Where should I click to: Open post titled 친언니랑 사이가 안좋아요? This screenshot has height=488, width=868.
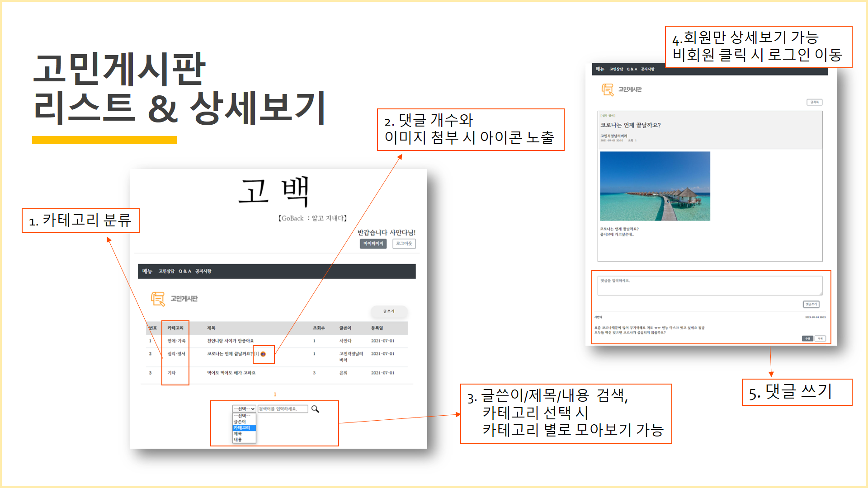point(231,341)
